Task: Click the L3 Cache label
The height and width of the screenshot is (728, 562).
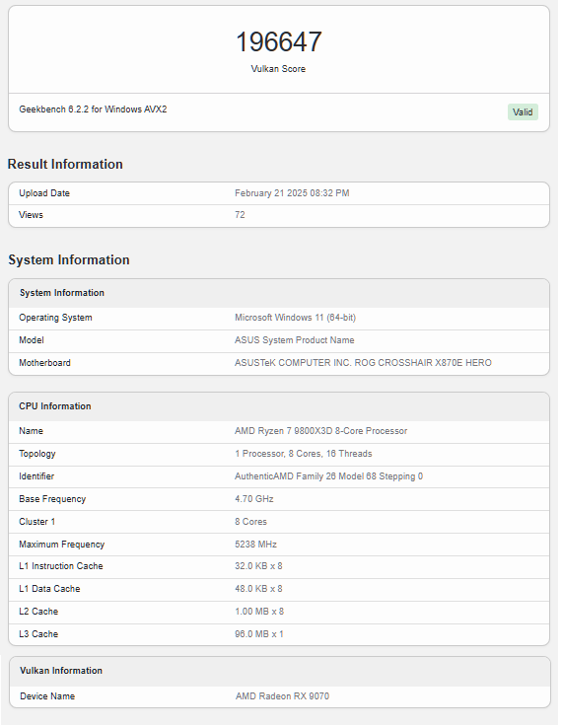Action: pos(38,634)
